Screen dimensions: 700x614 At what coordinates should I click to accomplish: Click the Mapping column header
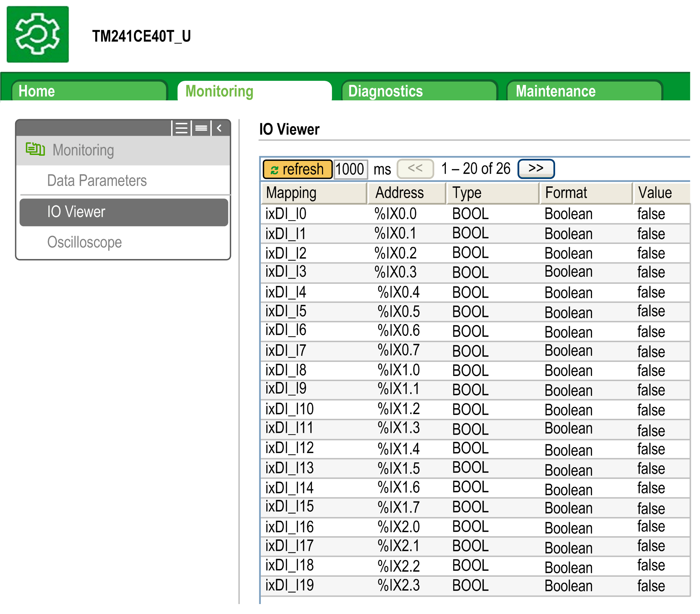(x=313, y=193)
